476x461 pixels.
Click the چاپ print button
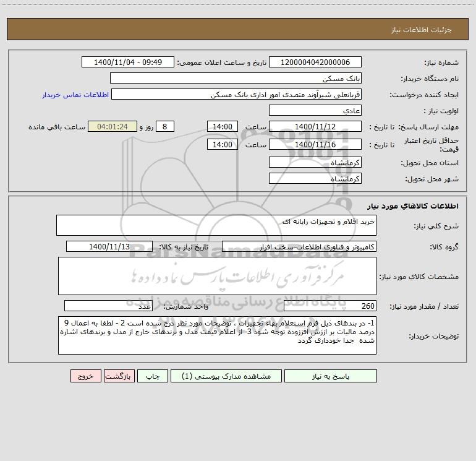click(153, 376)
